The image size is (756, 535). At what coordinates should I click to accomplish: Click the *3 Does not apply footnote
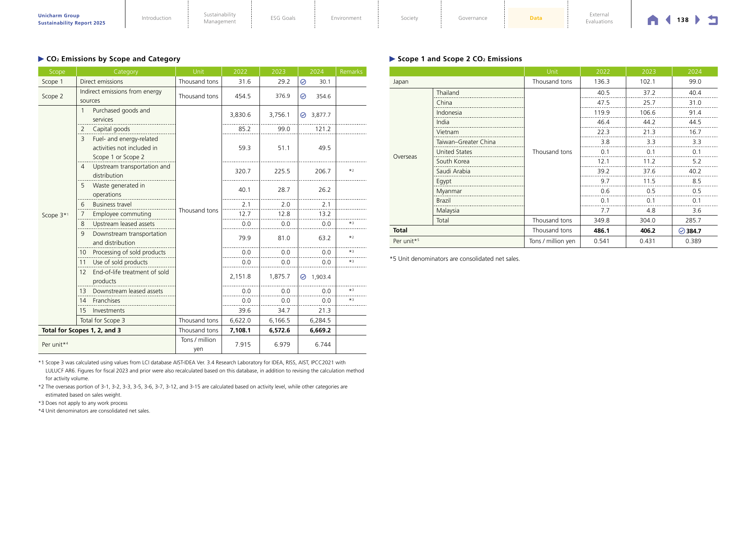click(x=83, y=403)
